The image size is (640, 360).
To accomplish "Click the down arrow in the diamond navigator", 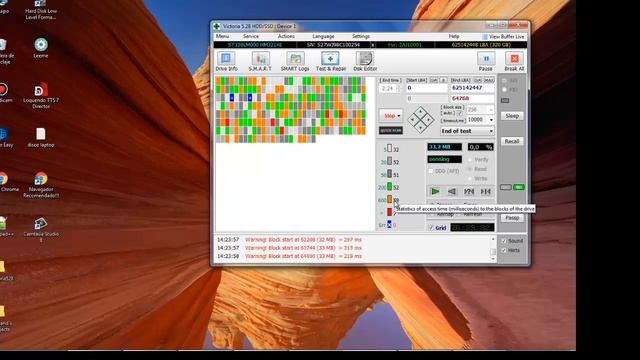I will click(421, 129).
